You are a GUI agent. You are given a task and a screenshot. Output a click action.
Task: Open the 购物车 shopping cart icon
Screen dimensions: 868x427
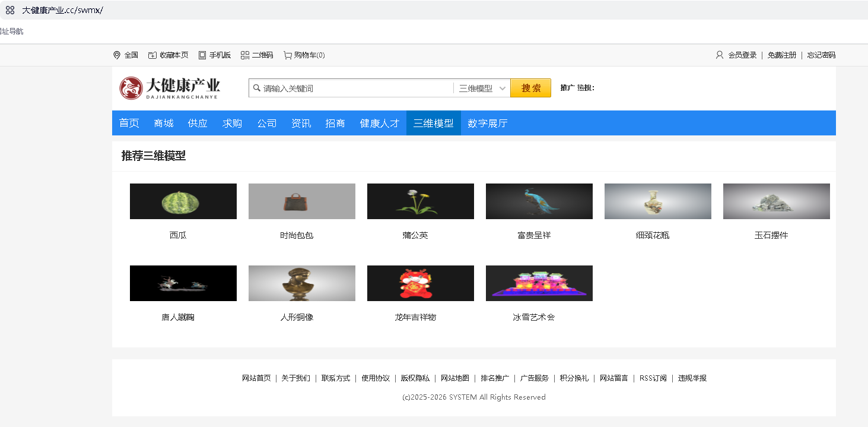[288, 55]
